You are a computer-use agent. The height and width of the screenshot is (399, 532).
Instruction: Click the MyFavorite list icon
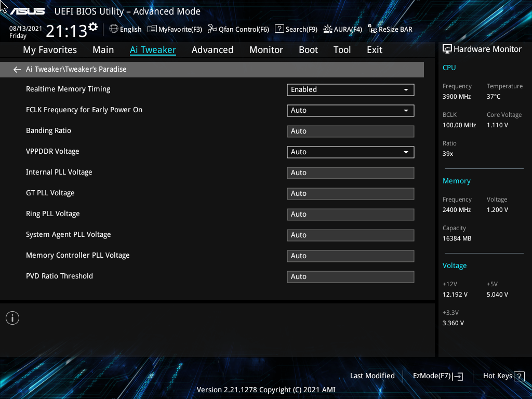point(152,29)
